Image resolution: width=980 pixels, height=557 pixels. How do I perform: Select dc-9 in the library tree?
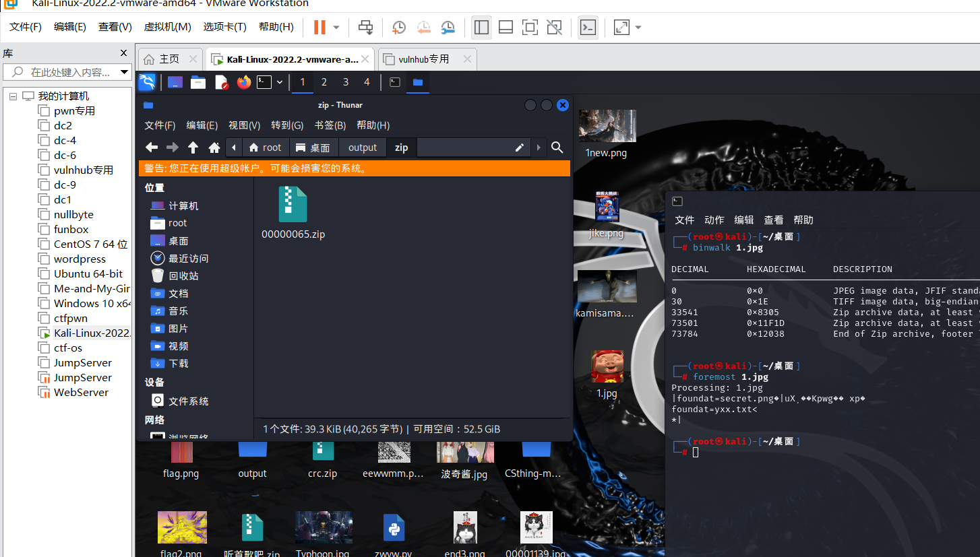[65, 185]
